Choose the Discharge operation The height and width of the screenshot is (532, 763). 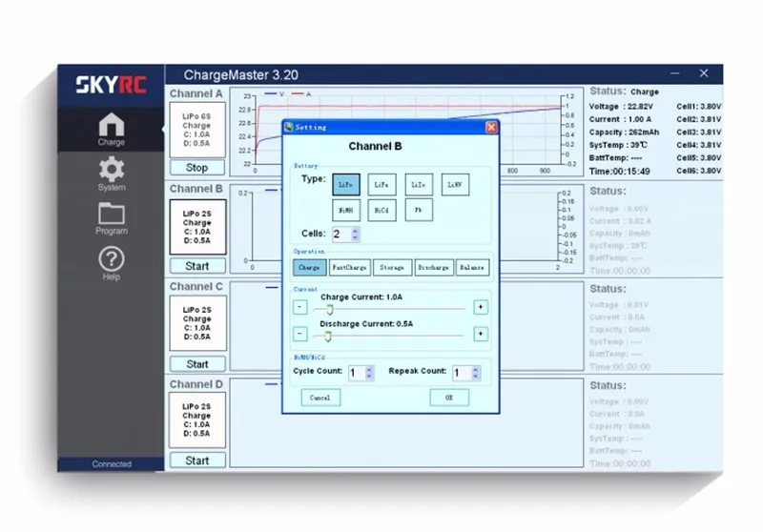pos(434,268)
